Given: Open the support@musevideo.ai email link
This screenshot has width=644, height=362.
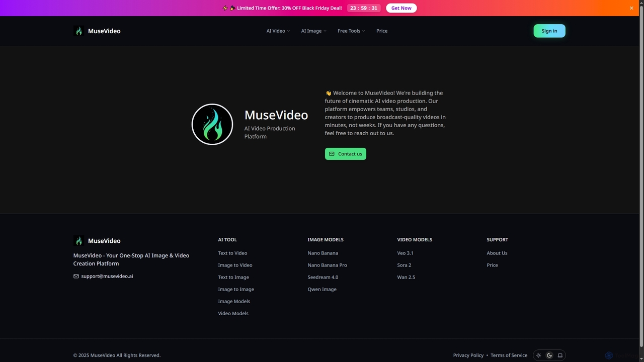Looking at the screenshot, I should tap(107, 276).
